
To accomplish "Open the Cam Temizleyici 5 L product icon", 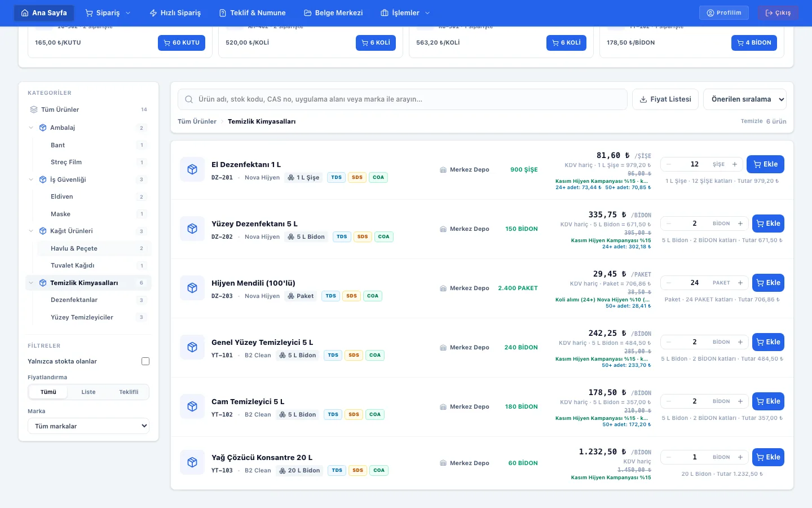I will pos(192,406).
